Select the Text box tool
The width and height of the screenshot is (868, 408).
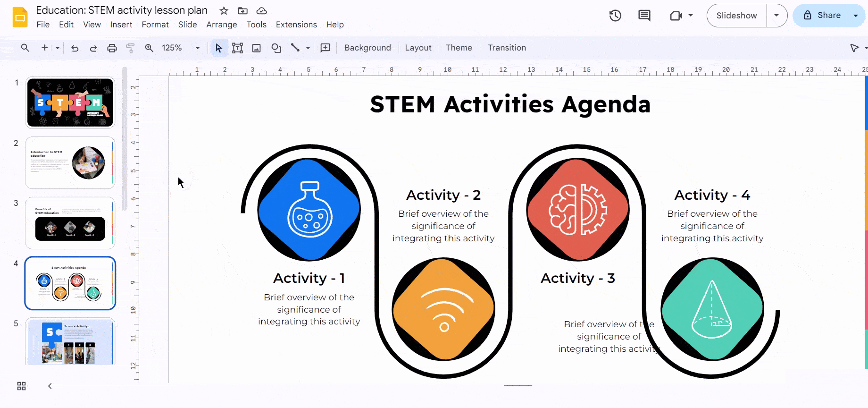[237, 48]
